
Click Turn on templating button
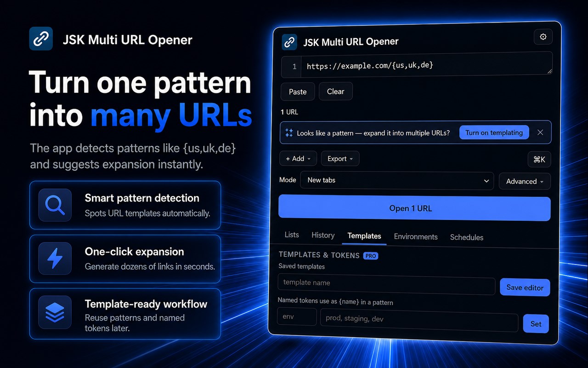tap(494, 132)
